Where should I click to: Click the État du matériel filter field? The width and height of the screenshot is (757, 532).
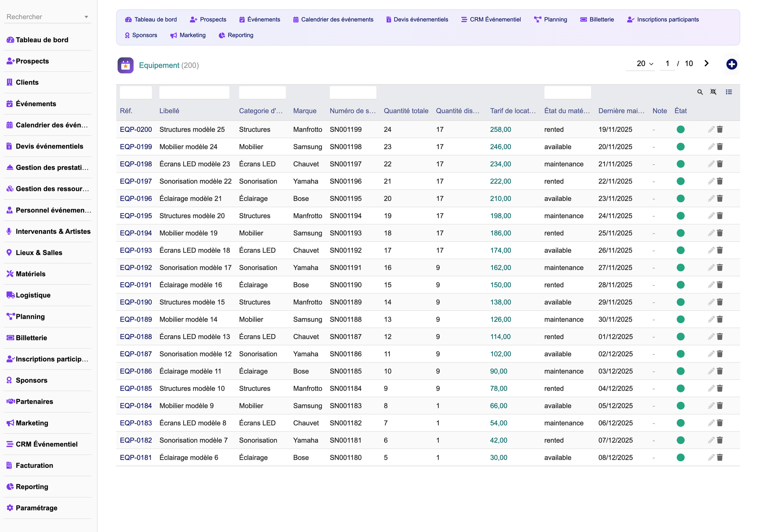click(x=567, y=93)
